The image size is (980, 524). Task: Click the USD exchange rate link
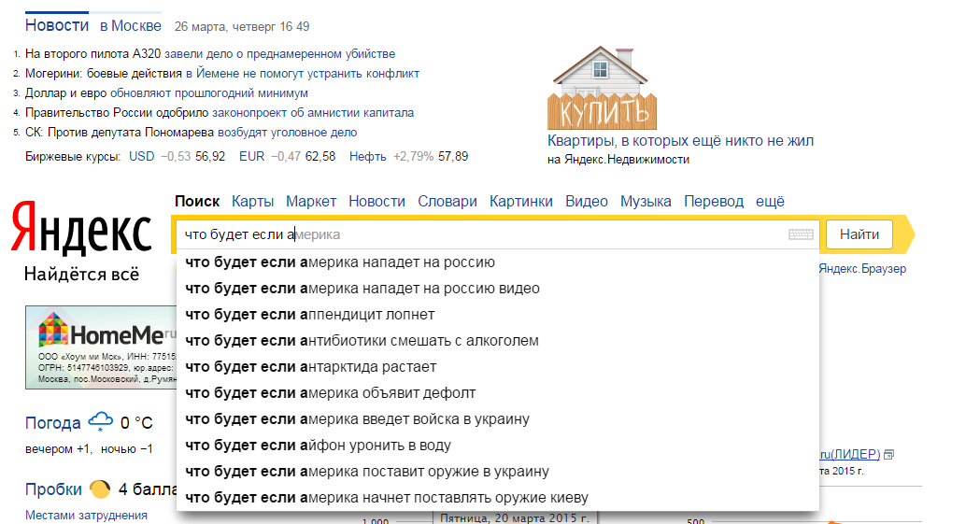[x=141, y=156]
